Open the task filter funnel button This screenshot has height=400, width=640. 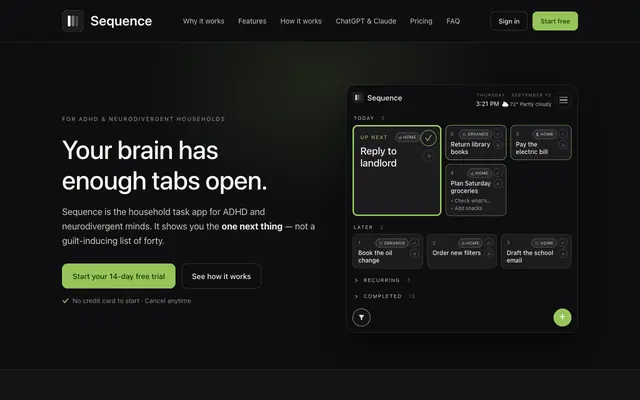pyautogui.click(x=361, y=318)
